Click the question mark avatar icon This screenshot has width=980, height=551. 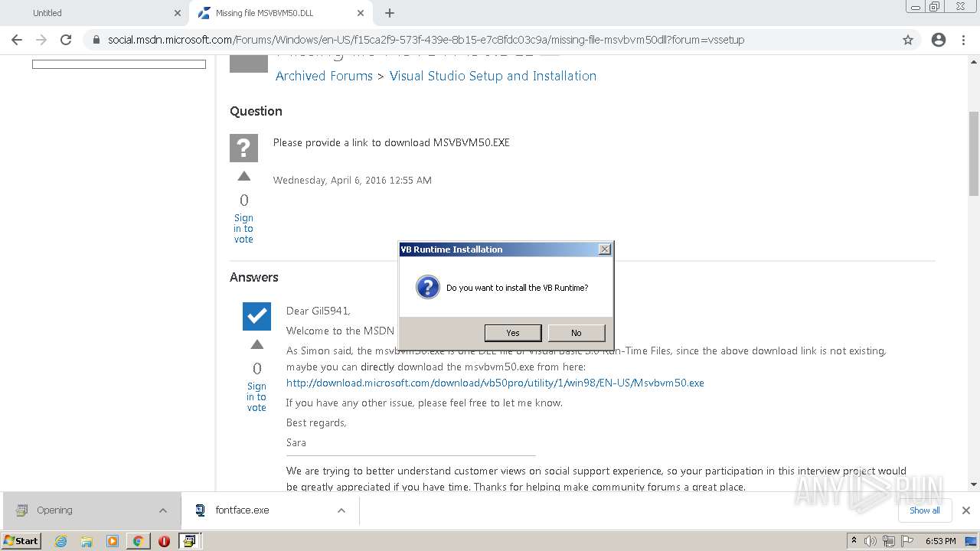[243, 148]
